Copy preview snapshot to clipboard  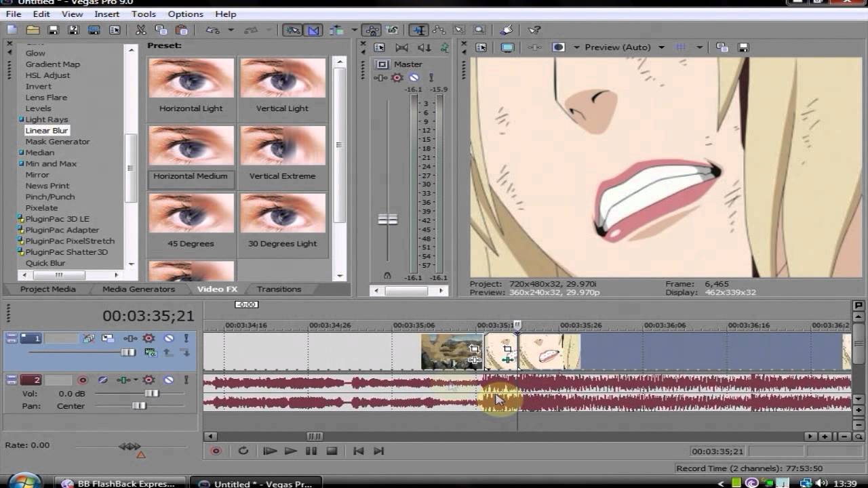(722, 47)
